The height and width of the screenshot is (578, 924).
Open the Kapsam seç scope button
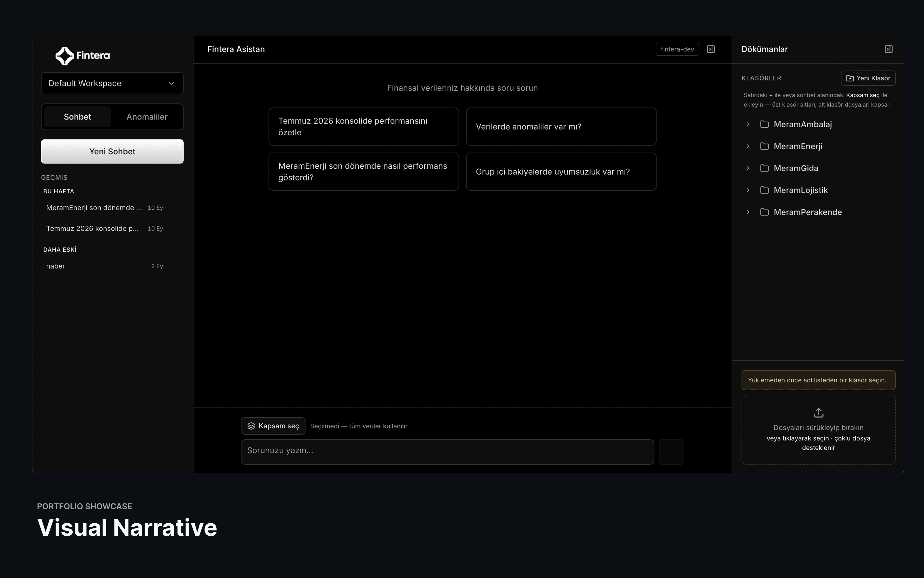point(273,426)
